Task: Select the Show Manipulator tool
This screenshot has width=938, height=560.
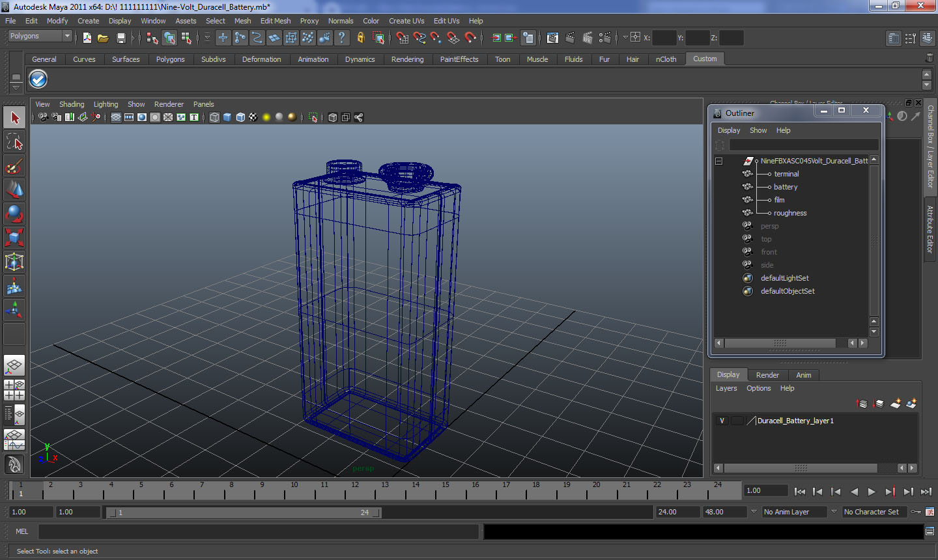Action: (14, 310)
